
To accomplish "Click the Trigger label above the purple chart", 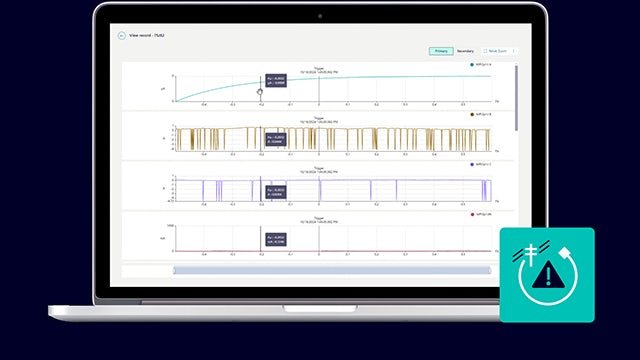I will 319,168.
